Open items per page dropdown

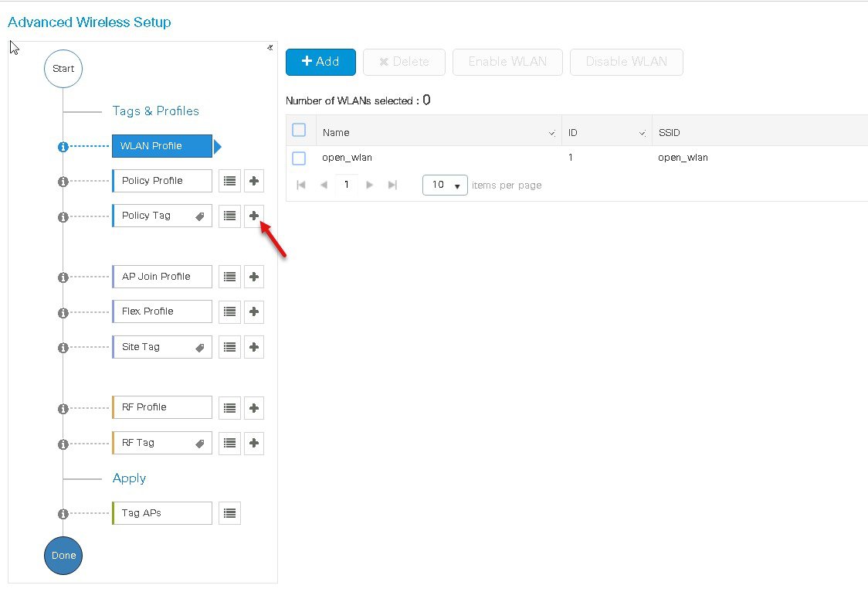click(x=445, y=185)
